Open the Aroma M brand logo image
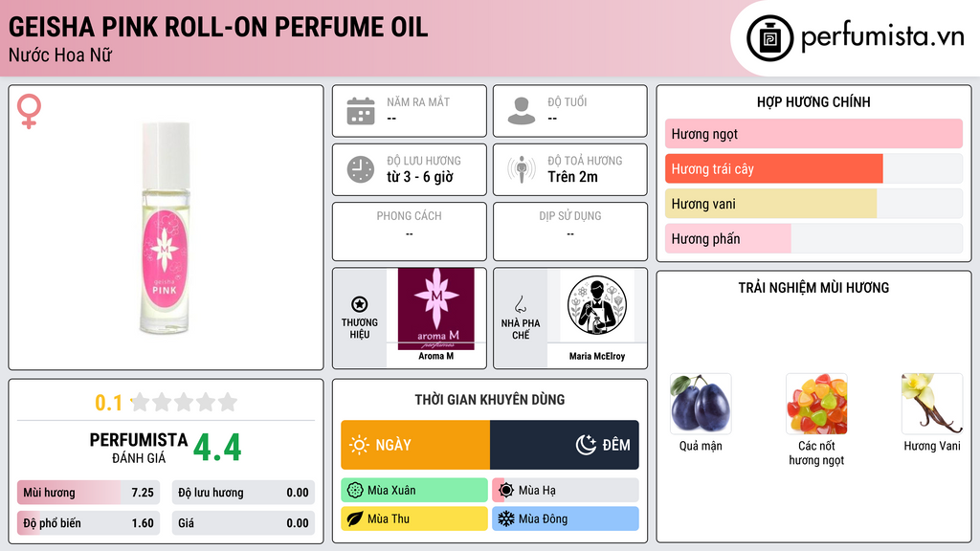Screen dimensions: 980x551 (436, 309)
